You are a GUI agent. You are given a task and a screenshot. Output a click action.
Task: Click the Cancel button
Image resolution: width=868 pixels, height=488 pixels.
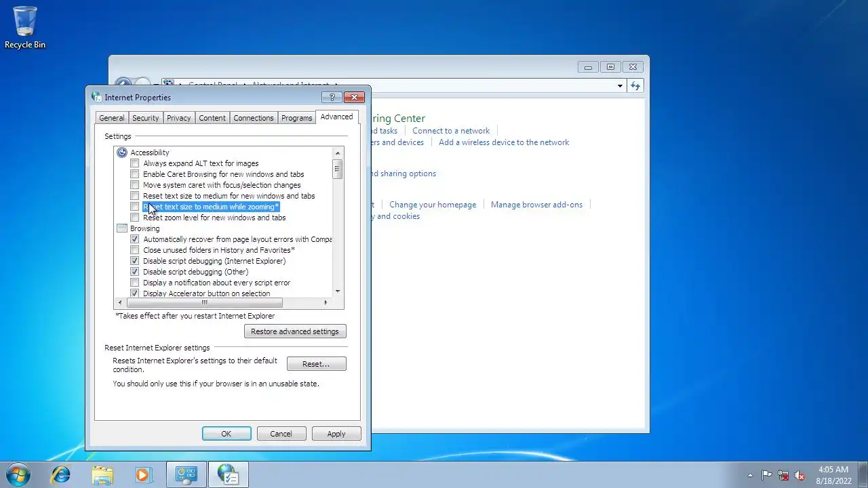coord(281,434)
